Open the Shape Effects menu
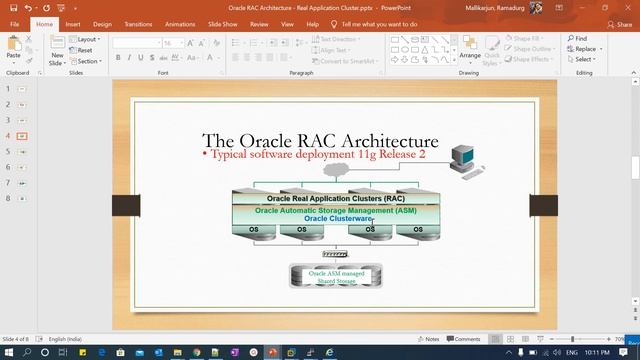The width and height of the screenshot is (640, 360). click(x=529, y=59)
